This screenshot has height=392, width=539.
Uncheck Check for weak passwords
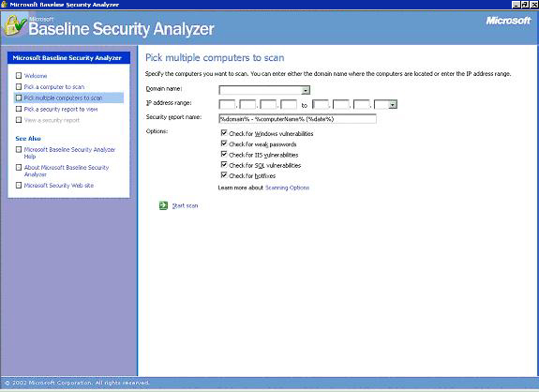click(224, 143)
